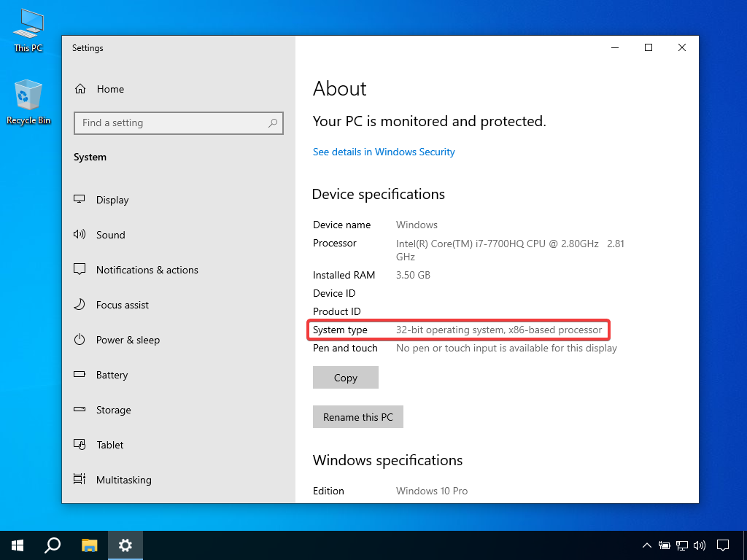Click inside Find a setting search box

pos(171,123)
